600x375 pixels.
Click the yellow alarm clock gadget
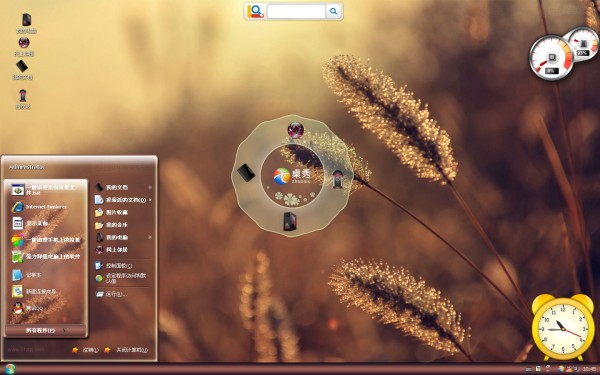point(562,327)
